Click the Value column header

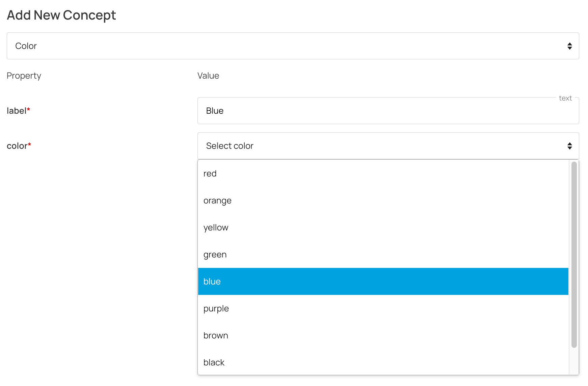[208, 76]
